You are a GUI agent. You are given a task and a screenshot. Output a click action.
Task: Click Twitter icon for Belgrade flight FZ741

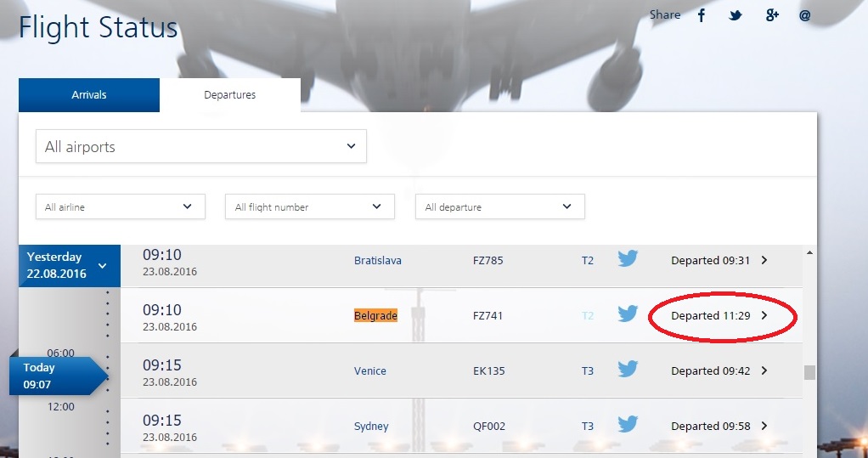click(x=628, y=314)
